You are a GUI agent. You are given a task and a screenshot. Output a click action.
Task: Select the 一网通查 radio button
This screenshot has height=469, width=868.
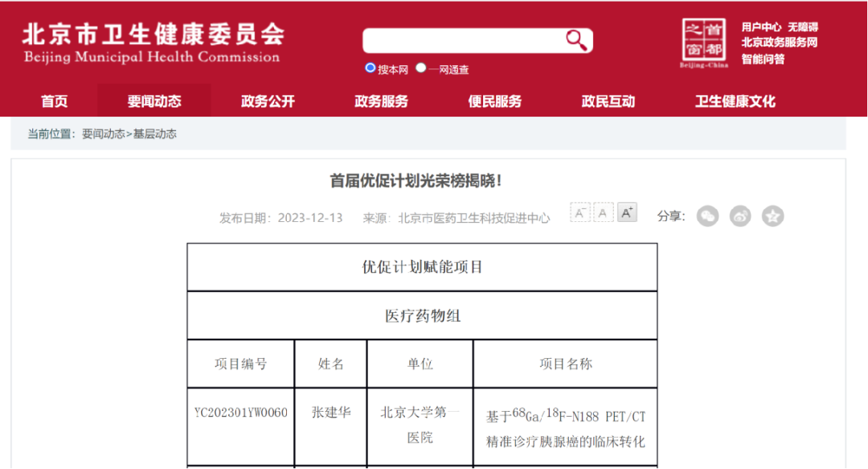pos(421,68)
